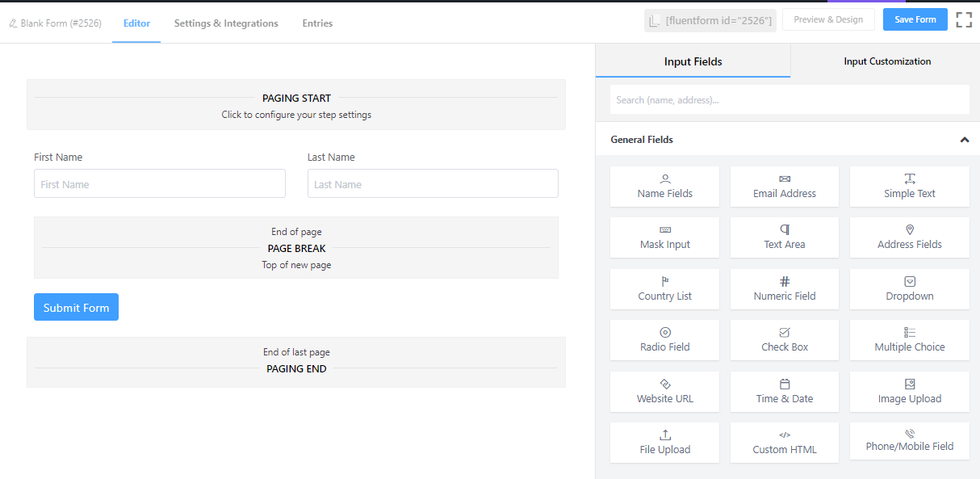Switch to Settings & Integrations tab
This screenshot has width=980, height=479.
pyautogui.click(x=226, y=23)
